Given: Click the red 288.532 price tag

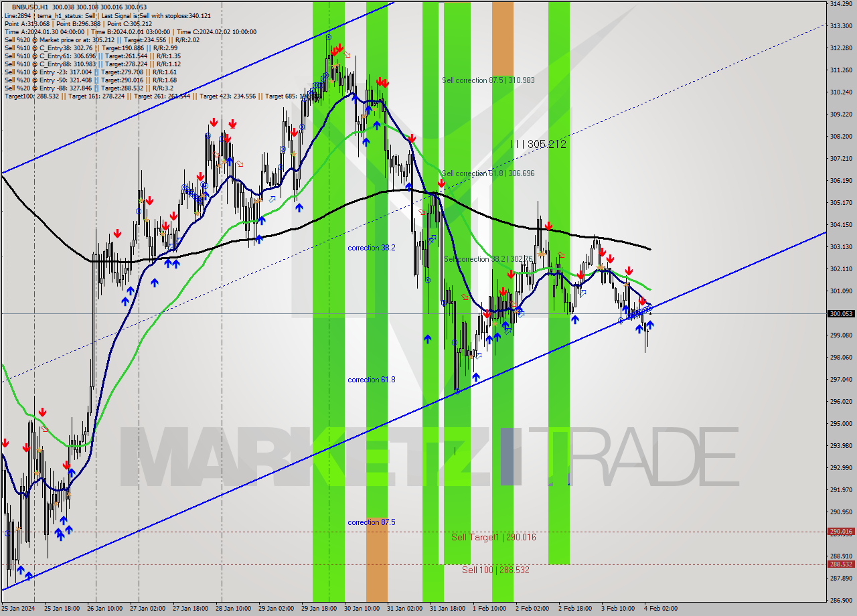Looking at the screenshot, I should 841,564.
